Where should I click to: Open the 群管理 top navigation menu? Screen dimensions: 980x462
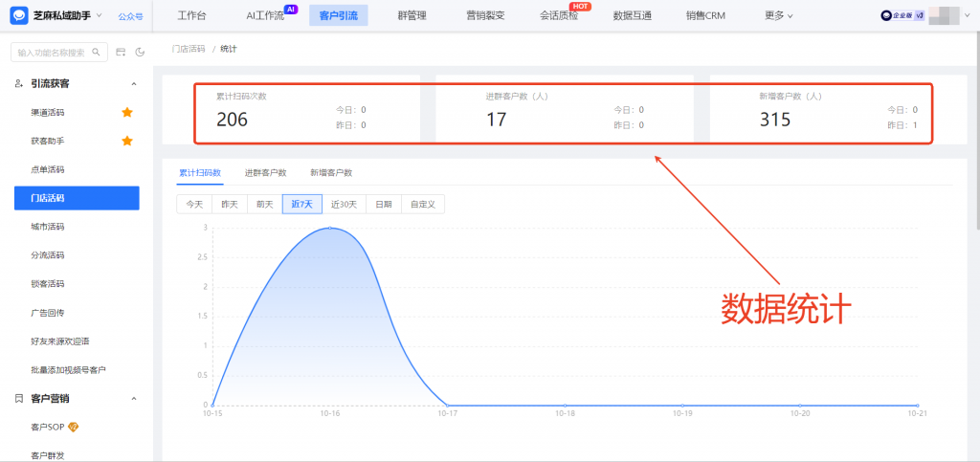point(412,15)
